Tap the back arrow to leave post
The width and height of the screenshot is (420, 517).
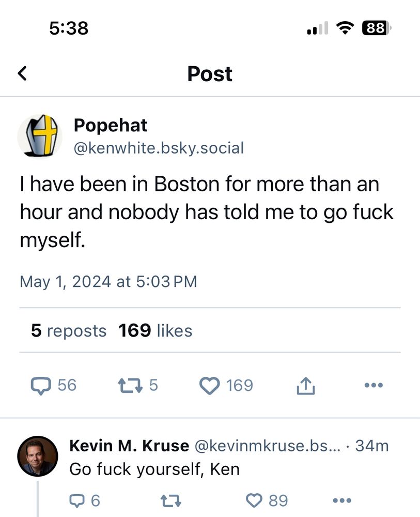(22, 74)
